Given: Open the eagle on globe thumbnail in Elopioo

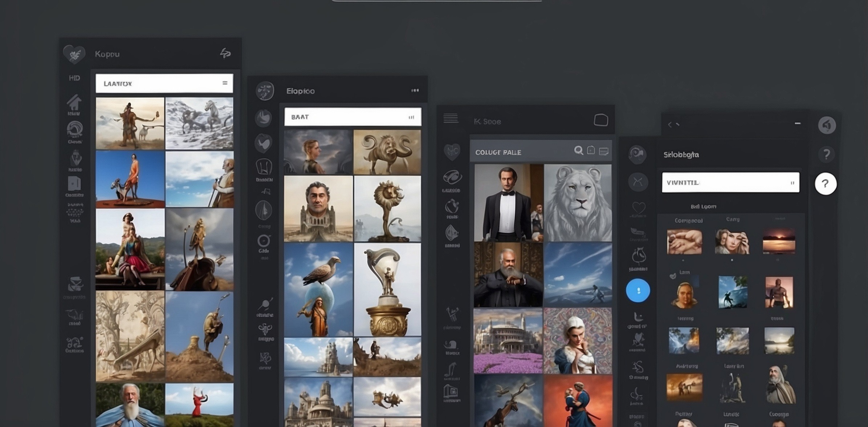Looking at the screenshot, I should (x=318, y=290).
